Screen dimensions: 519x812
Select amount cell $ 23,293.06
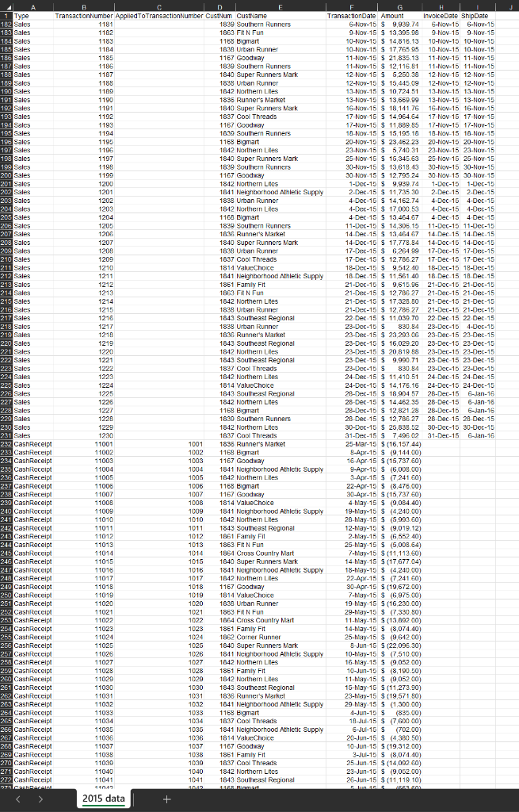400,335
